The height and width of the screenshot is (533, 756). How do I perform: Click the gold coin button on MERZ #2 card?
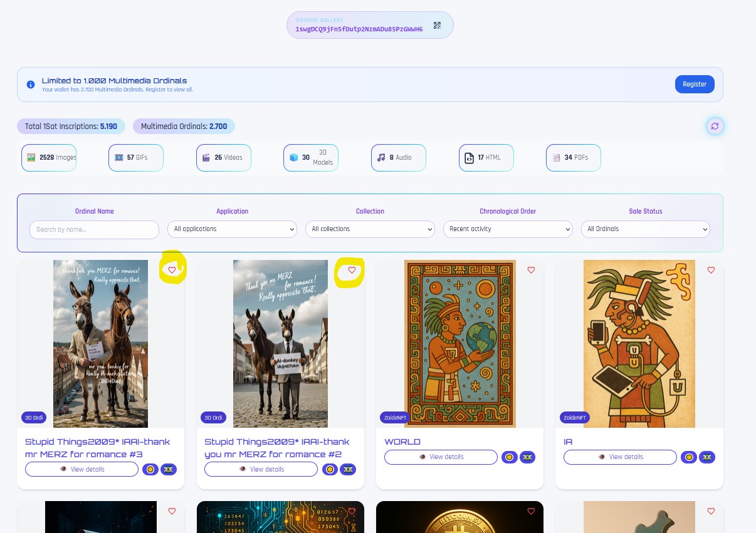pyautogui.click(x=330, y=469)
